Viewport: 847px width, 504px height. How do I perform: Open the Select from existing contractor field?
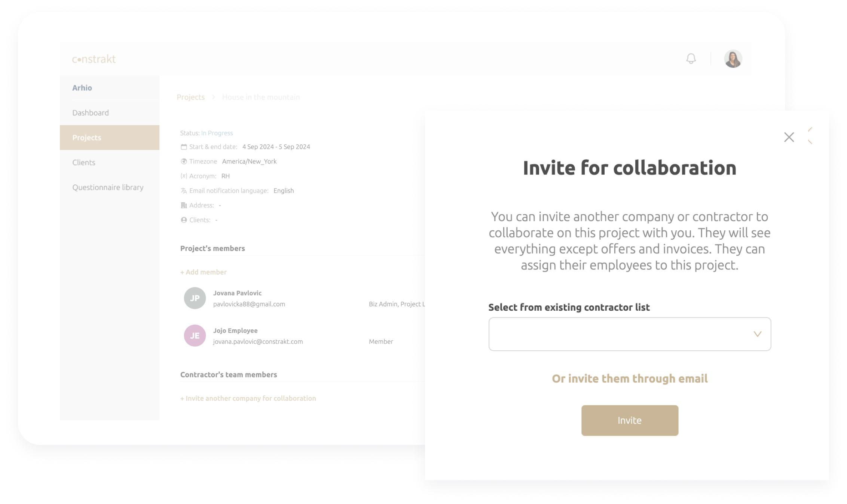click(621, 334)
